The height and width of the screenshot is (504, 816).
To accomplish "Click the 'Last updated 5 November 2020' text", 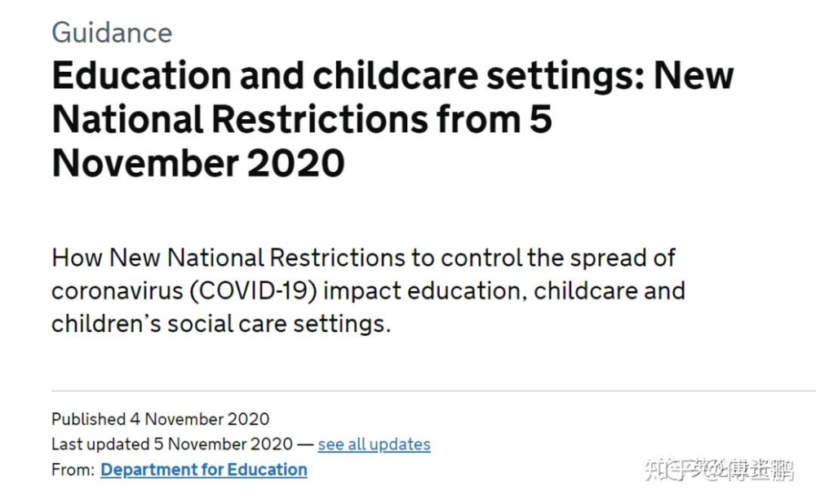I will pos(171,444).
